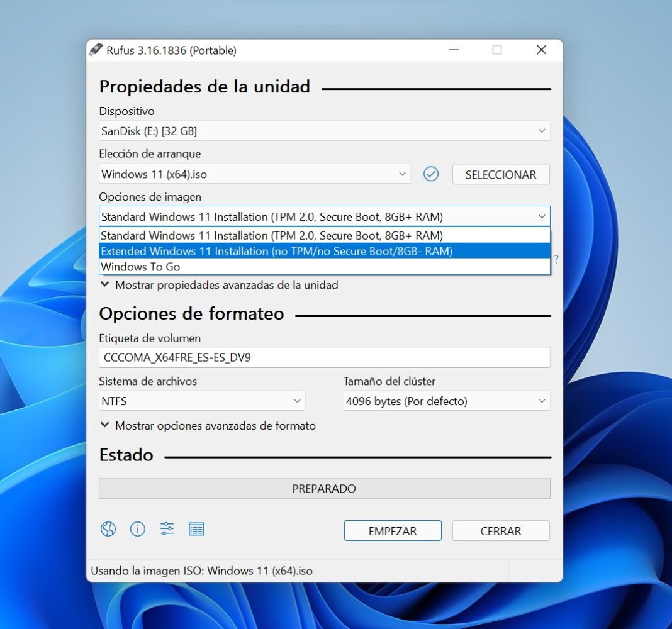
Task: View Rufus about information via the info icon
Action: point(137,529)
